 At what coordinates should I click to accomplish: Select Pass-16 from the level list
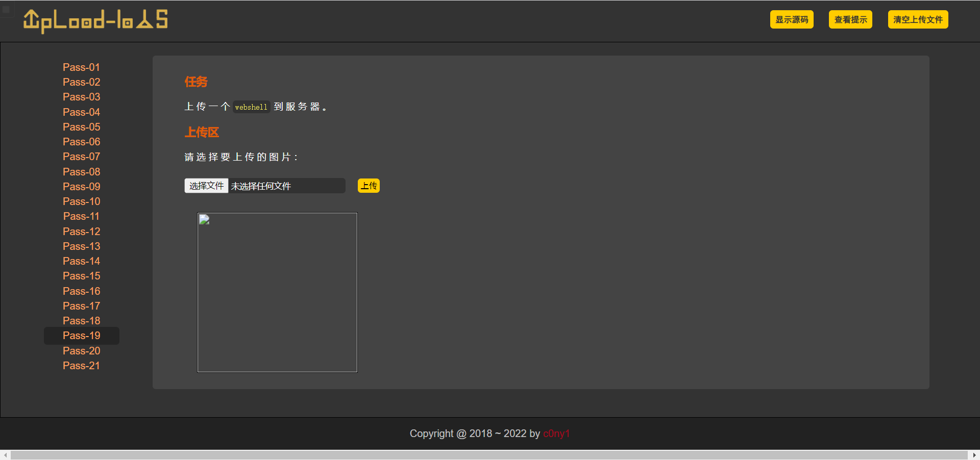(81, 291)
